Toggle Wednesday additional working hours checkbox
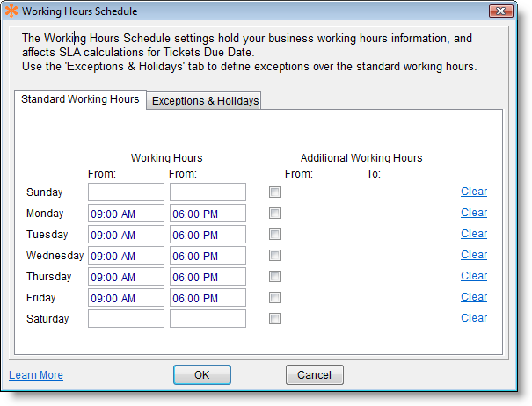 (275, 256)
